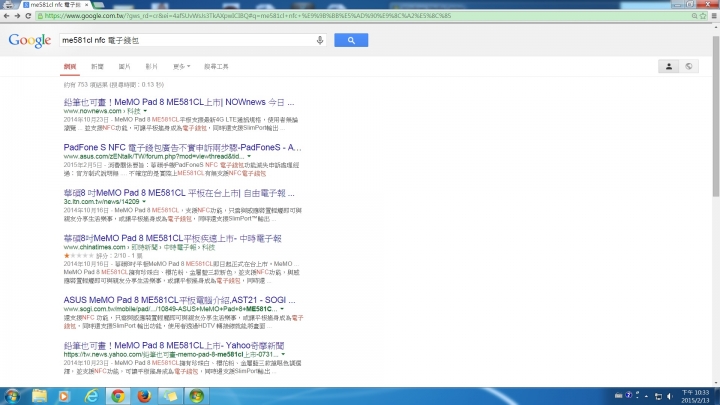
Task: Expand the More dropdown in search tabs
Action: pyautogui.click(x=181, y=67)
